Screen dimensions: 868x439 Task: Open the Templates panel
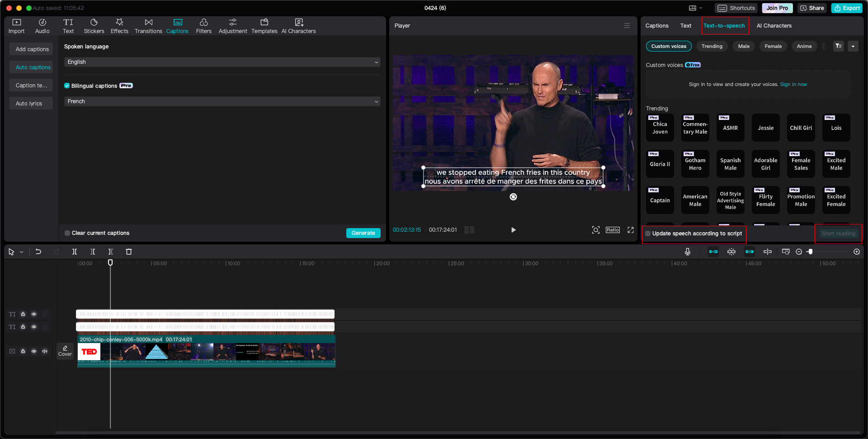pyautogui.click(x=264, y=26)
